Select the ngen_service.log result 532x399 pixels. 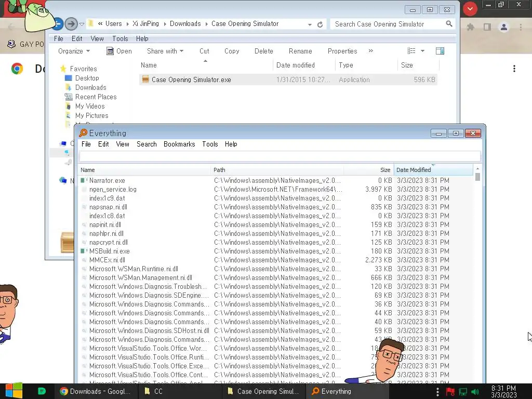[275, 189]
